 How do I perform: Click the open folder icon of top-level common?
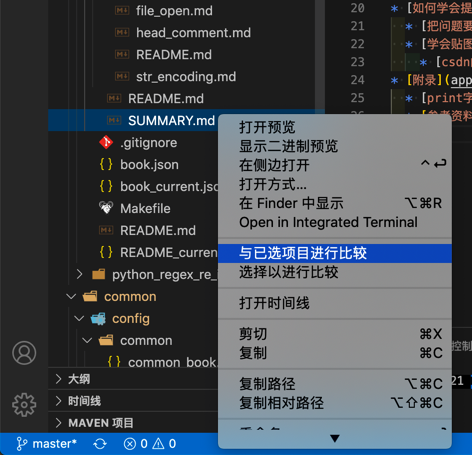point(90,296)
